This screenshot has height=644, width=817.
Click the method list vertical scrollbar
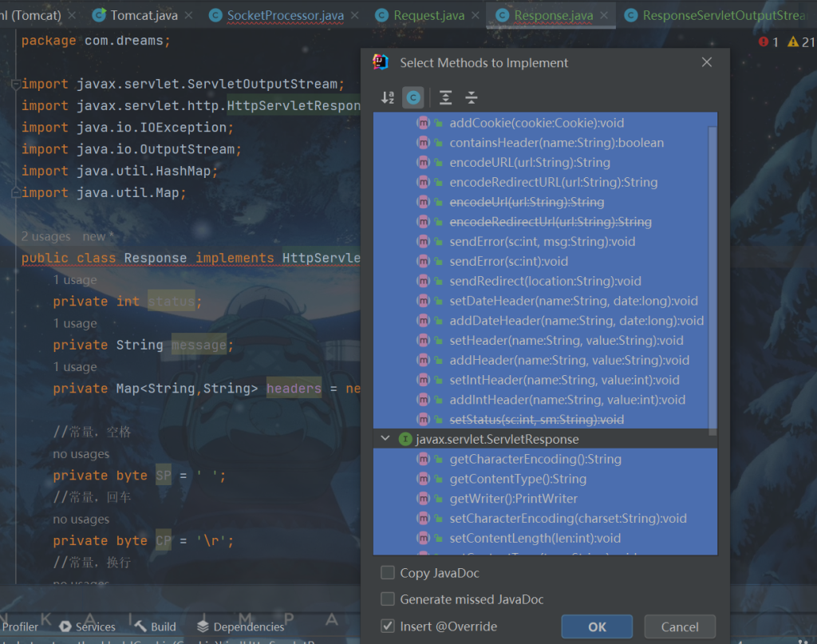[x=712, y=279]
